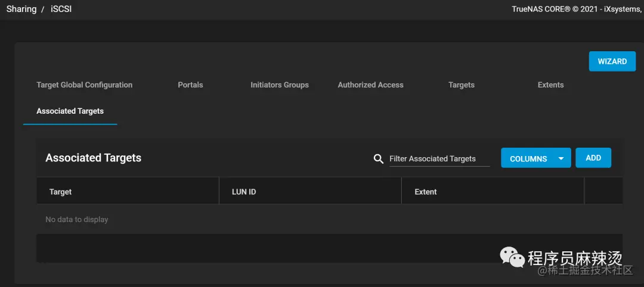Sort by the LUN ID column header
Screen dimensions: 644x287
coord(244,192)
